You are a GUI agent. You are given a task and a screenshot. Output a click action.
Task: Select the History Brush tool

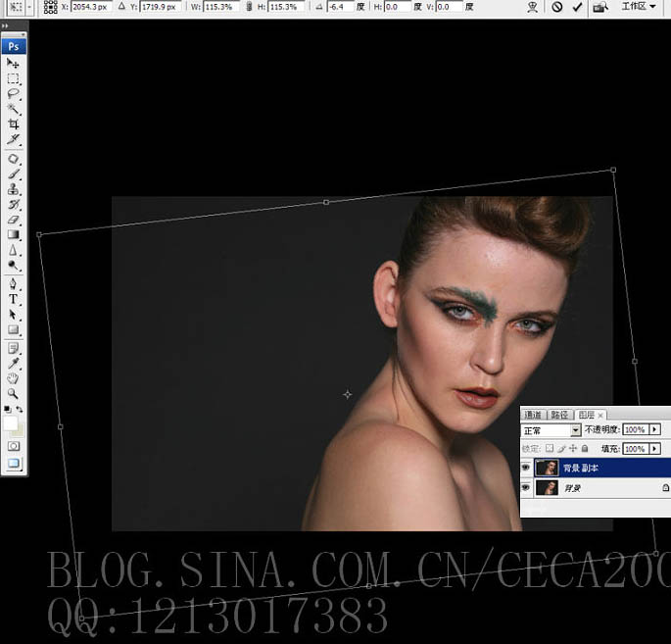tap(13, 204)
